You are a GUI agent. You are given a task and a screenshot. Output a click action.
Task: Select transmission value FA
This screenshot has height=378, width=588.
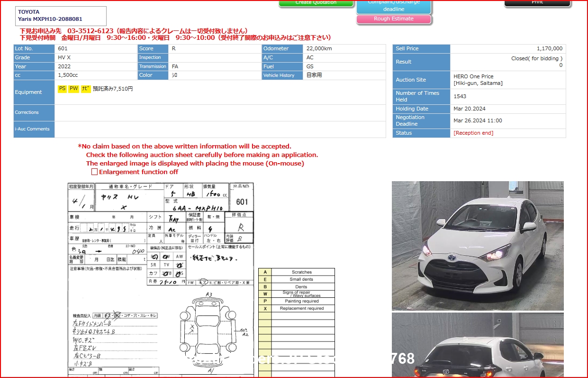(175, 66)
